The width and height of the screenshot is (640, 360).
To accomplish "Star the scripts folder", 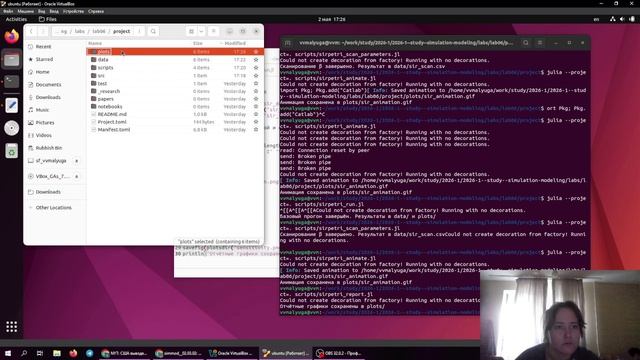I will click(x=256, y=68).
